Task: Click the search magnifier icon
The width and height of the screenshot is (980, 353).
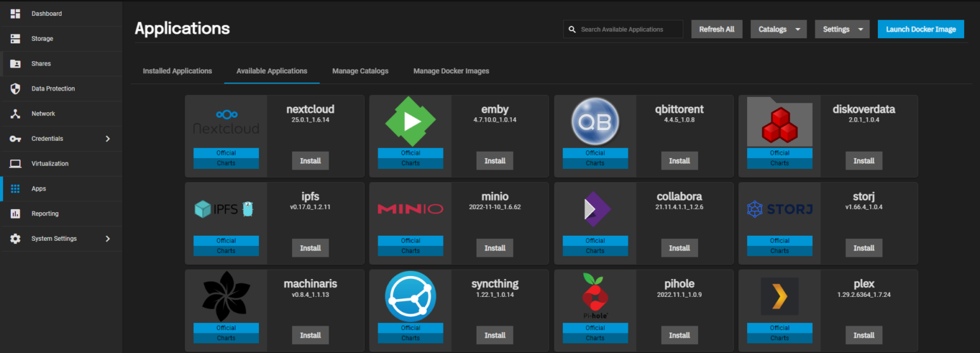Action: pyautogui.click(x=572, y=29)
